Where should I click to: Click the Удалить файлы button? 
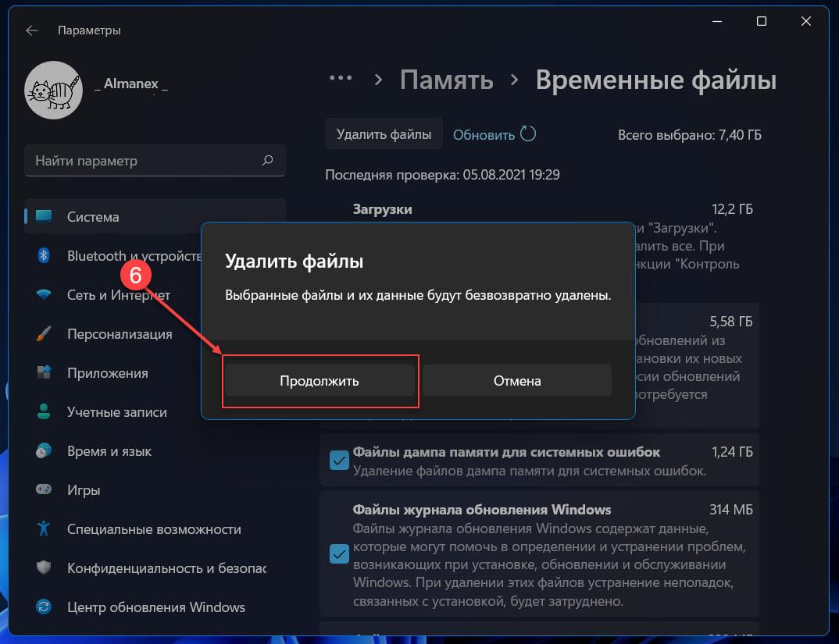[384, 133]
